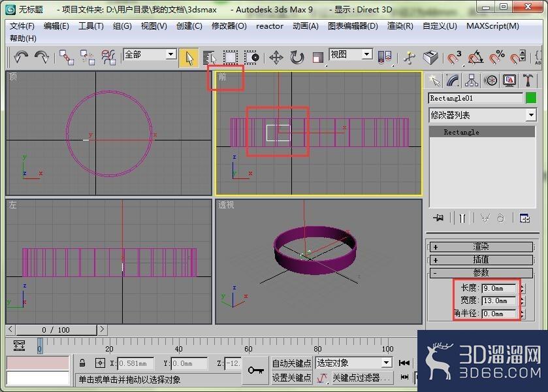Toggle Absolute/Offset transform type-in mode
The image size is (548, 392).
coord(101,363)
